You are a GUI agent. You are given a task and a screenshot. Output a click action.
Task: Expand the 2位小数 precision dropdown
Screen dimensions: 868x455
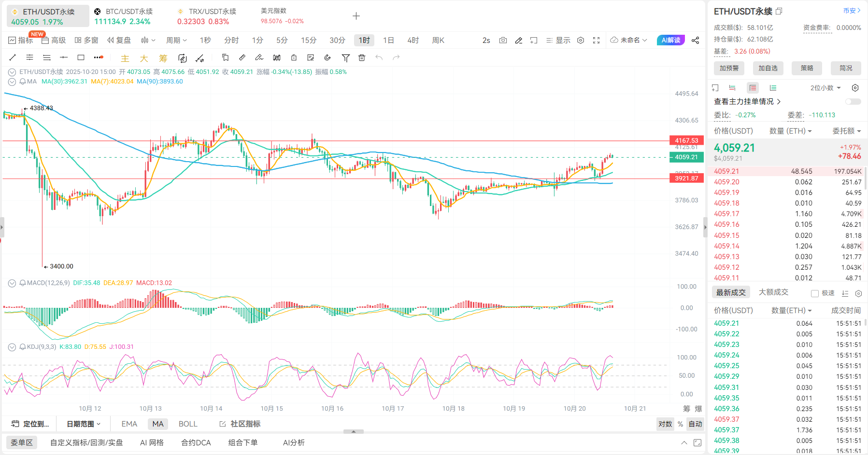tap(825, 88)
